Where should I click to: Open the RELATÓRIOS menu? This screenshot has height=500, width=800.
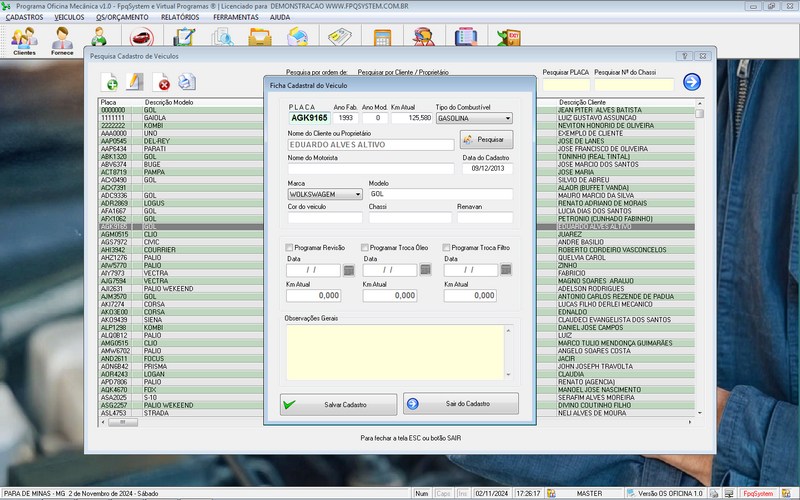coord(179,17)
